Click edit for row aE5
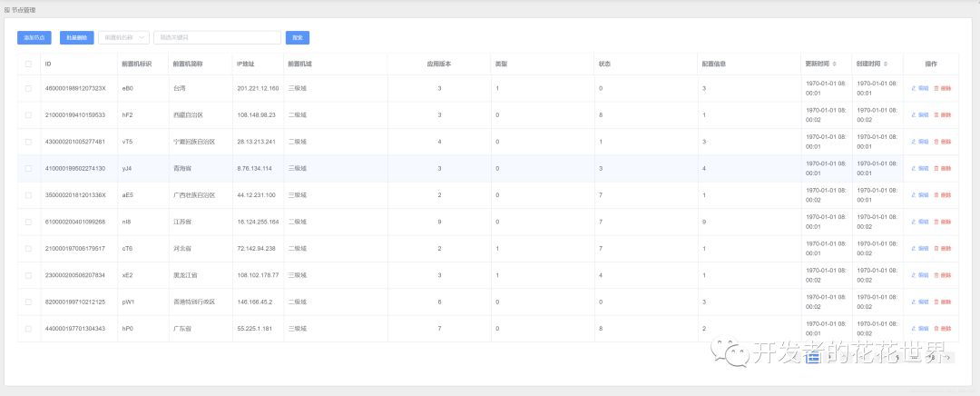 pos(920,195)
